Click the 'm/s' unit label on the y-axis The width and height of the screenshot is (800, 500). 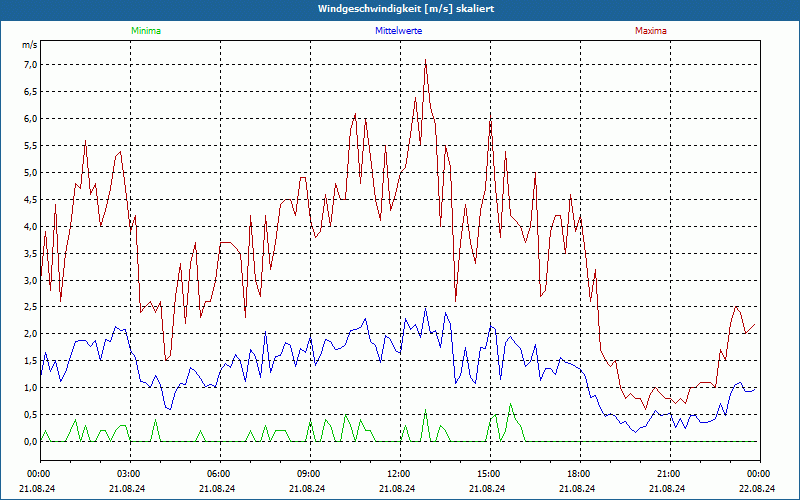(30, 45)
